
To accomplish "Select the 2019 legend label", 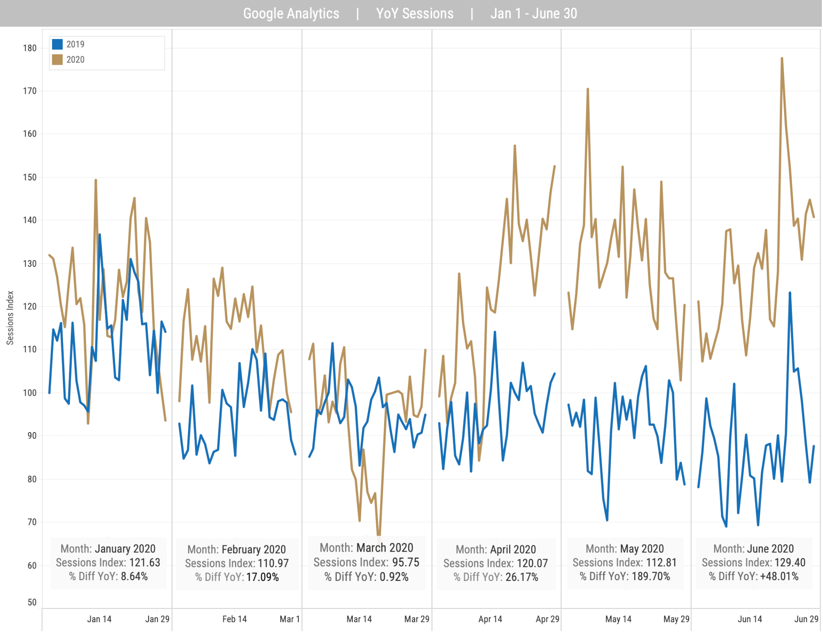I will tap(76, 44).
